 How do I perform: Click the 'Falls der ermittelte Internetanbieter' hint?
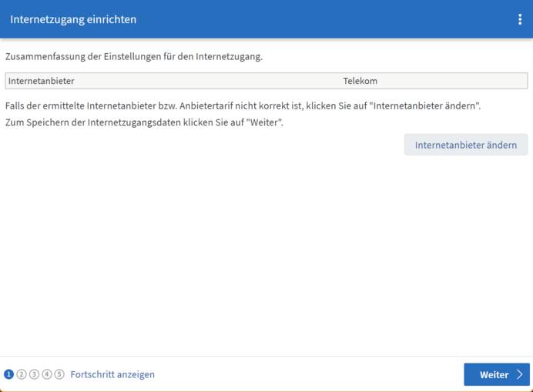tap(243, 106)
